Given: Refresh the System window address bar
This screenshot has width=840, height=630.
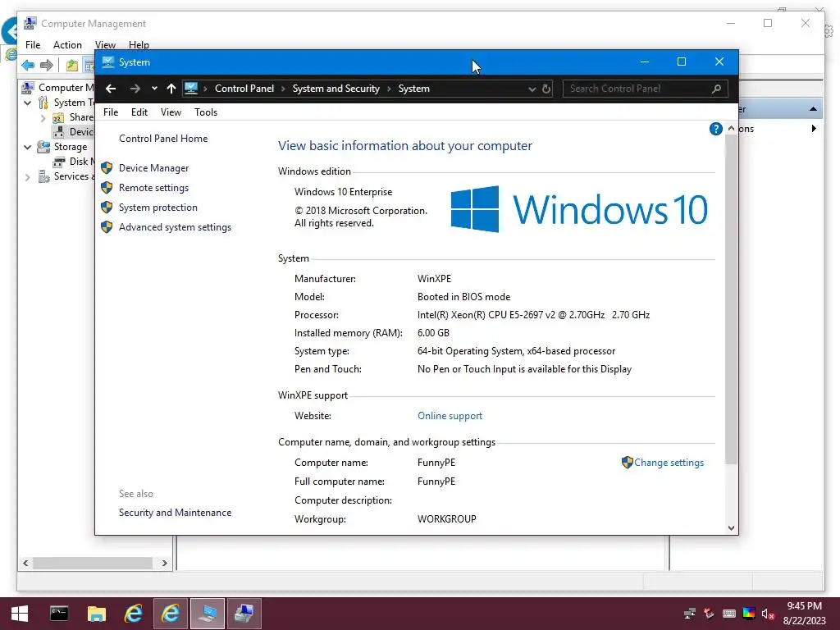Looking at the screenshot, I should [x=546, y=89].
